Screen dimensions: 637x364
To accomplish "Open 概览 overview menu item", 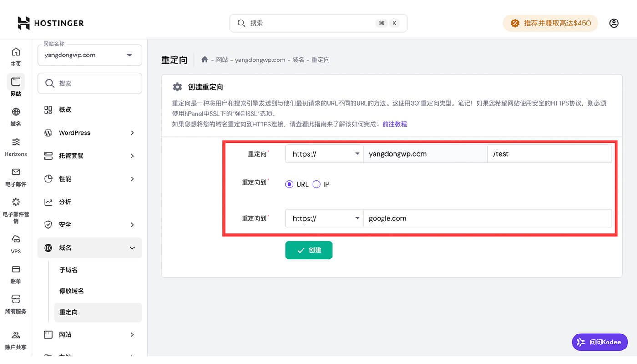I will coord(65,110).
